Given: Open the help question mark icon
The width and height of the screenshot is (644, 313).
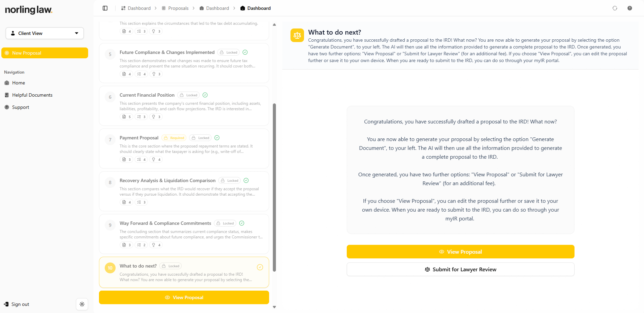Looking at the screenshot, I should [630, 8].
